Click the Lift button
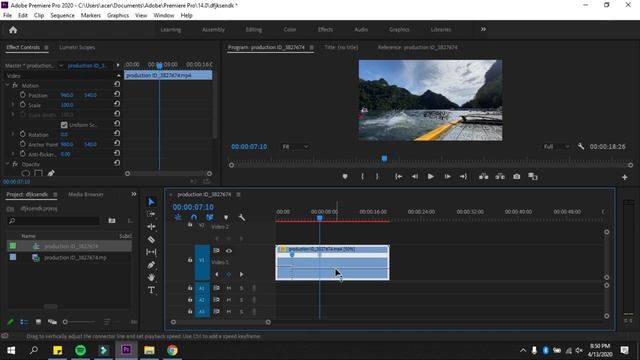This screenshot has height=360, width=640. tap(484, 177)
